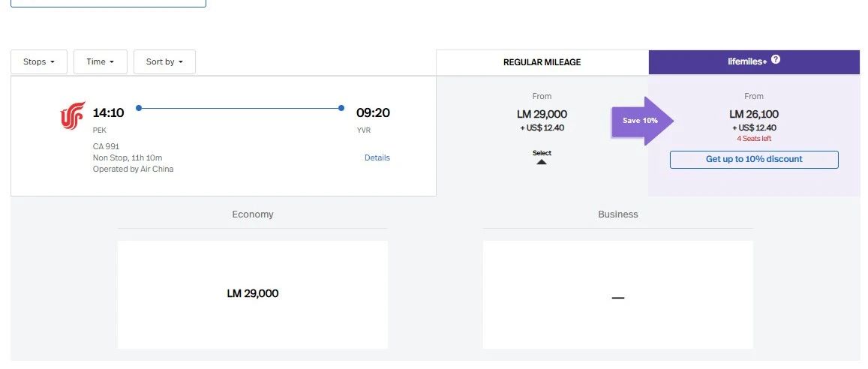Choose the Economy LM 29,000 fare card
Image resolution: width=868 pixels, height=369 pixels.
point(253,294)
